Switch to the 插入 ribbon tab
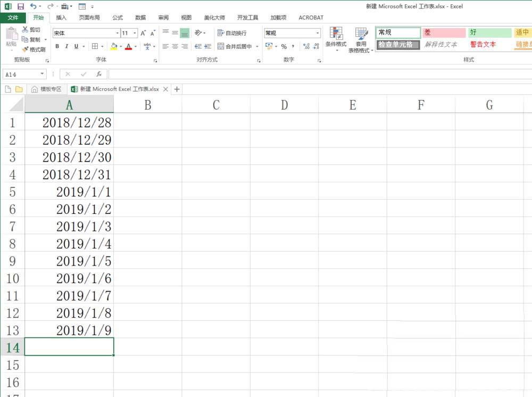532x397 pixels. point(61,18)
